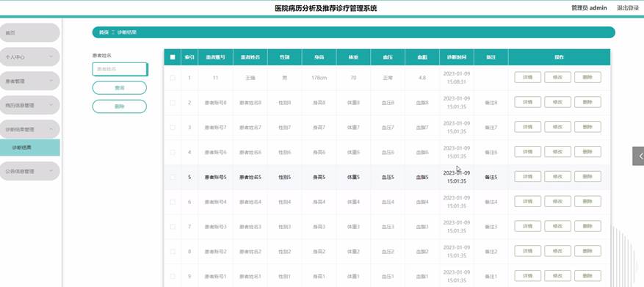Click 修改 for 患者姓名2 row

coord(557,251)
